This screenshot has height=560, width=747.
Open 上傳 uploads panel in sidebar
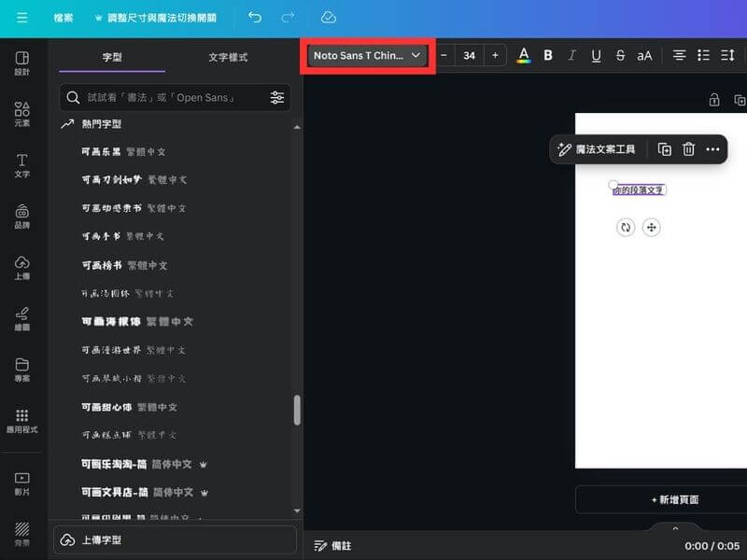coord(21,268)
